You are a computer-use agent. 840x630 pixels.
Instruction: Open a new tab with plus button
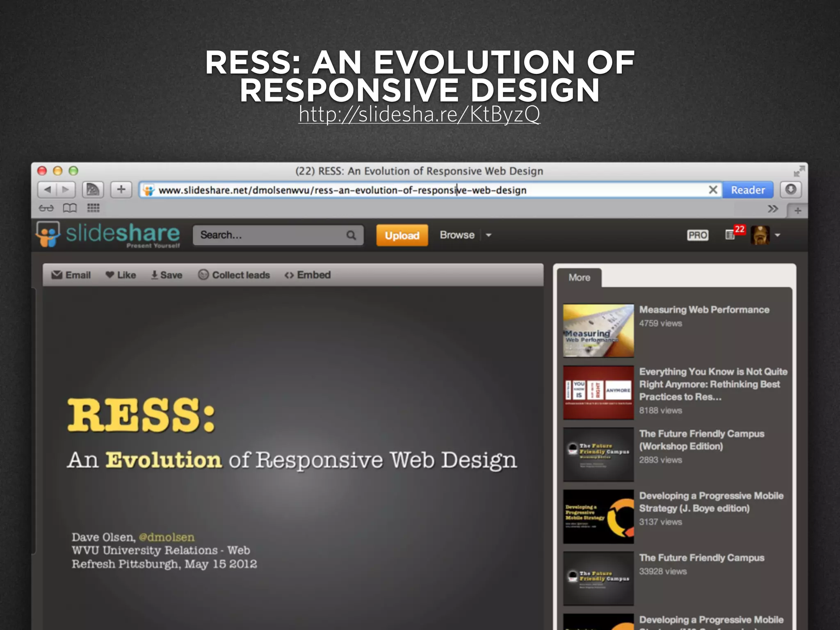click(798, 210)
